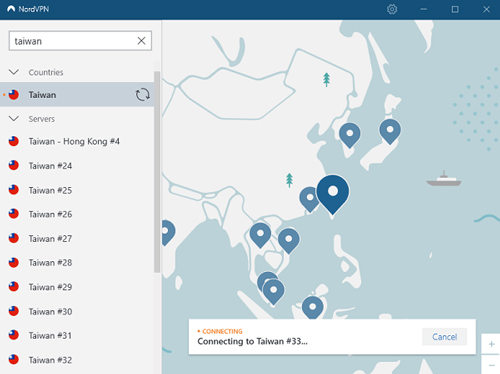Connect to server Taiwan #30

coord(77,311)
